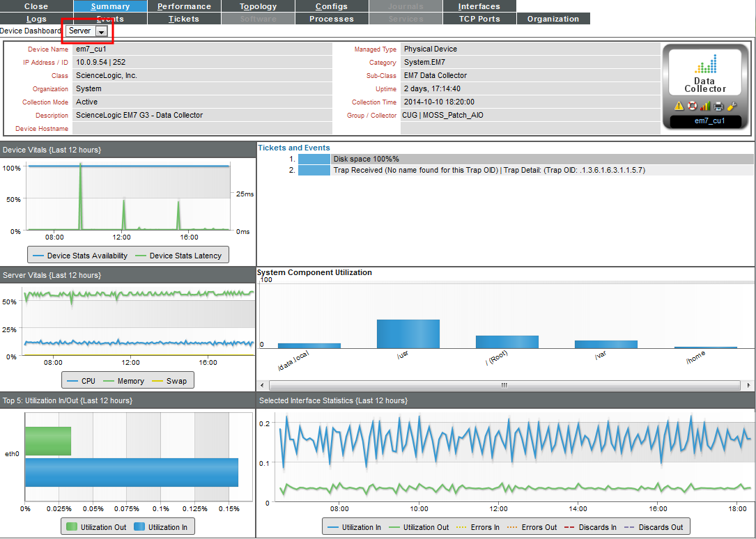
Task: Switch to the Performance tab
Action: coord(184,6)
